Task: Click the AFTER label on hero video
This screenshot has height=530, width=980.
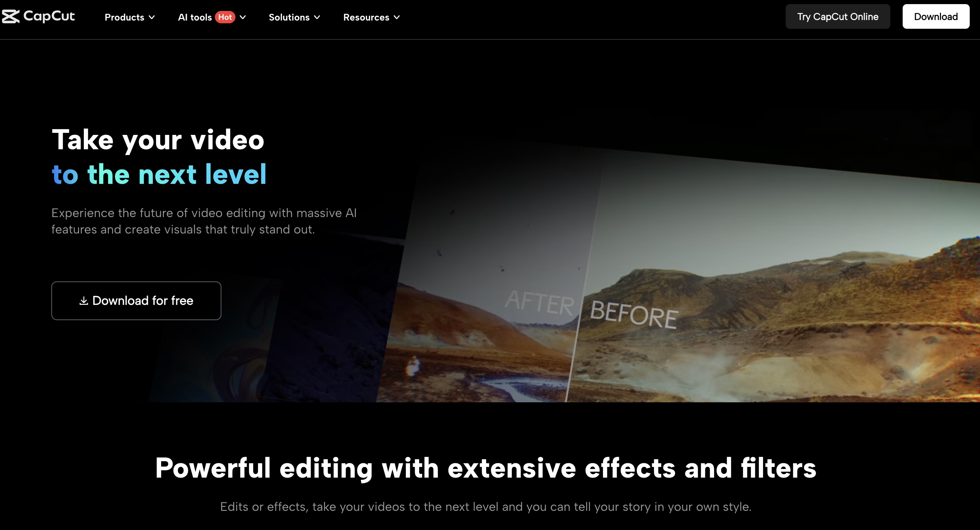Action: point(540,303)
